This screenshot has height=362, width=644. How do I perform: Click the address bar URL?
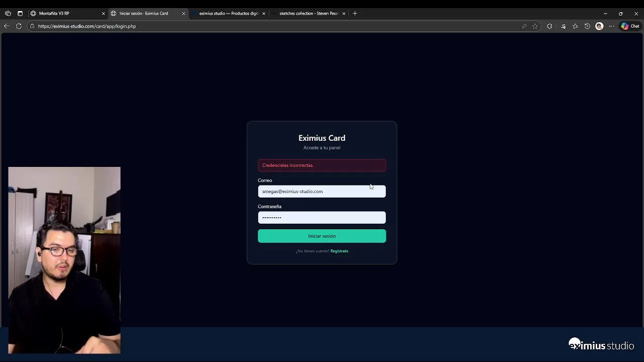click(x=87, y=26)
